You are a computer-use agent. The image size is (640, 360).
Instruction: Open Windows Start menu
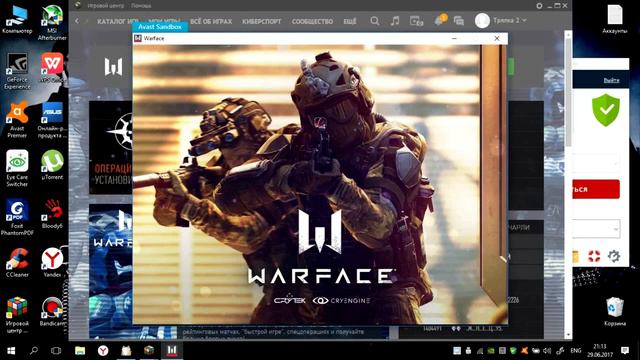(x=11, y=351)
